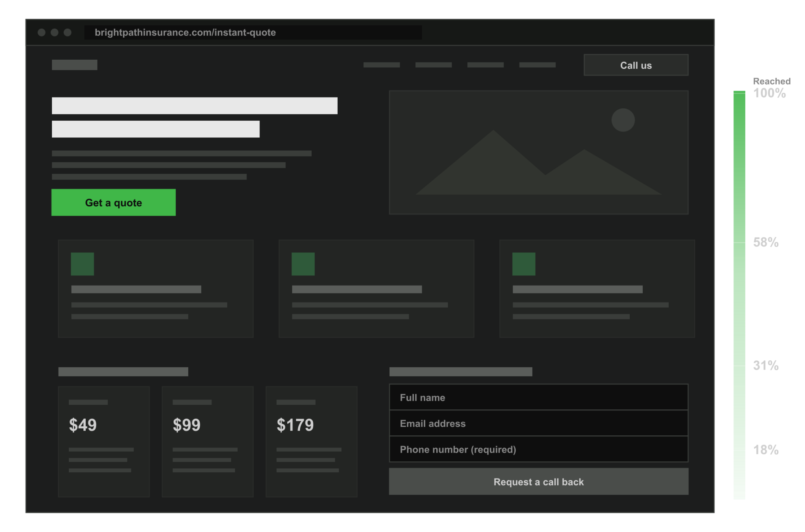
Task: Click the 31% scroll reach marker
Action: (x=766, y=366)
